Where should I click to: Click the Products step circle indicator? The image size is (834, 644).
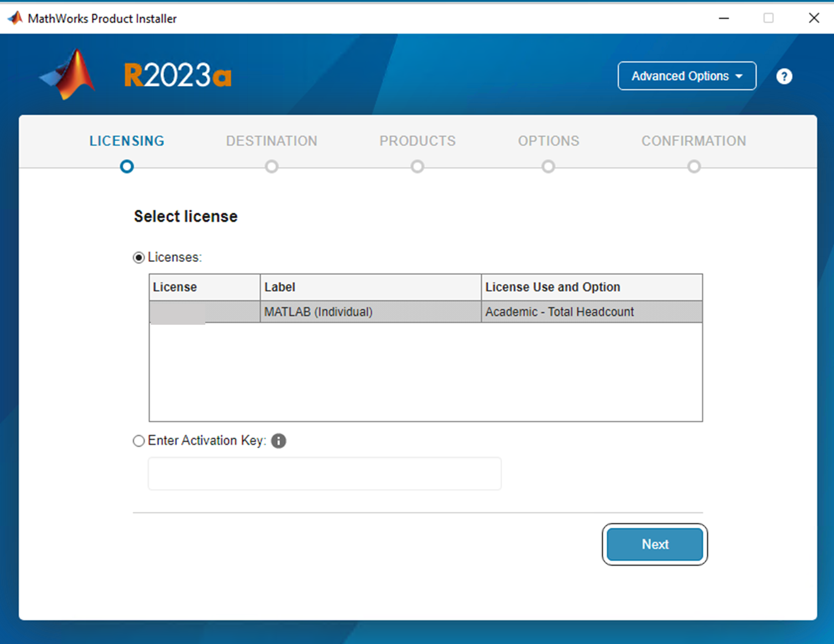coord(417,167)
